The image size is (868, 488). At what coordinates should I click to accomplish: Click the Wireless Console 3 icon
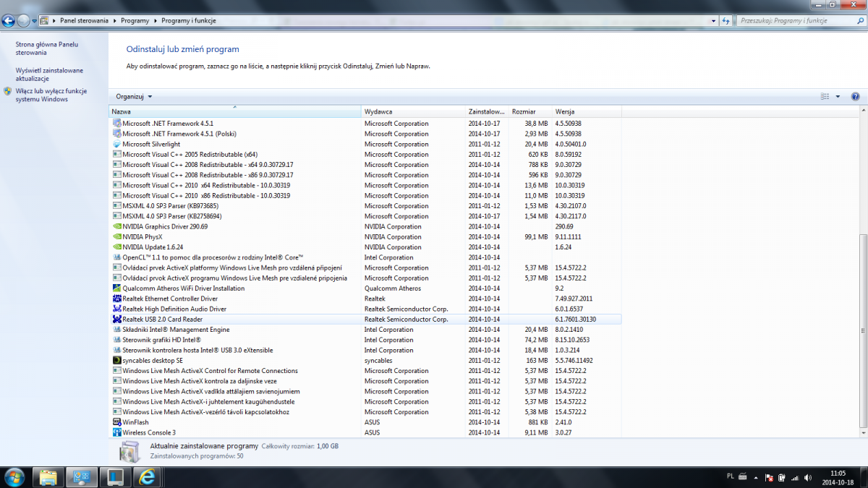[x=117, y=432]
